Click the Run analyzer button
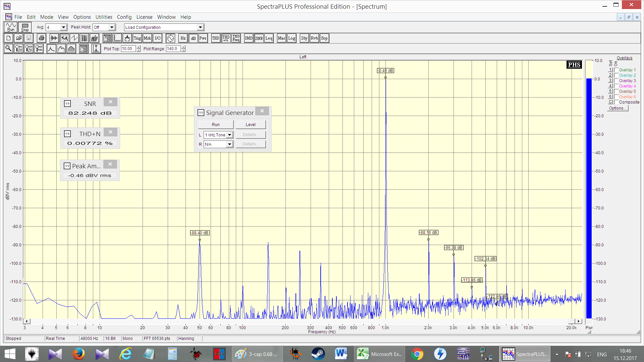 [11, 27]
